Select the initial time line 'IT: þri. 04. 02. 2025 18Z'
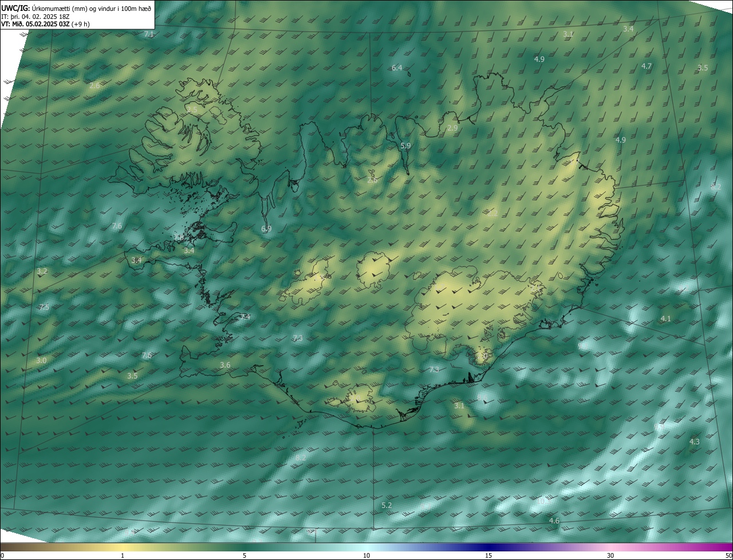This screenshot has width=733, height=560. 37,17
